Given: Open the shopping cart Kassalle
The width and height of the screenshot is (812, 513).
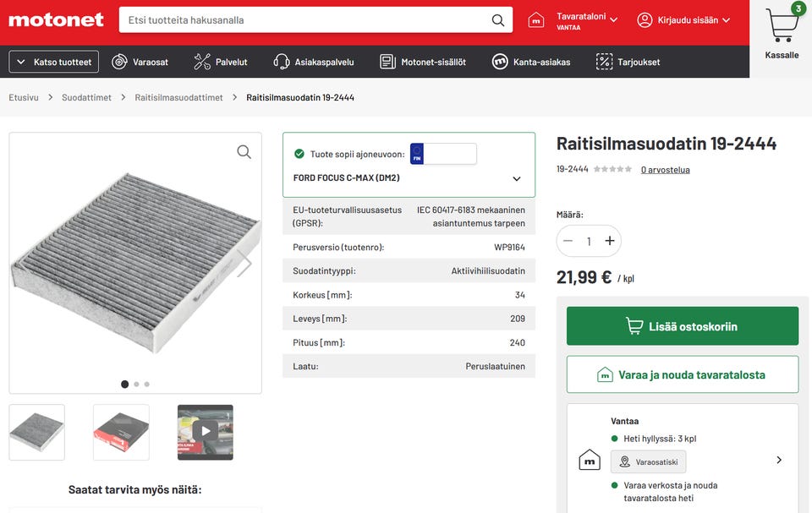Looking at the screenshot, I should [782, 32].
